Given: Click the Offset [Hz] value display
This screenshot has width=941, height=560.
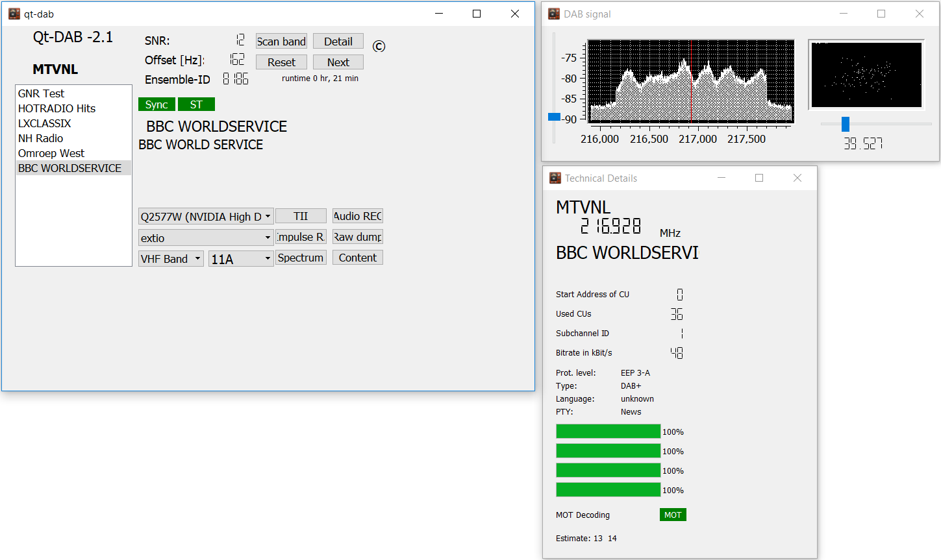Looking at the screenshot, I should pyautogui.click(x=237, y=60).
